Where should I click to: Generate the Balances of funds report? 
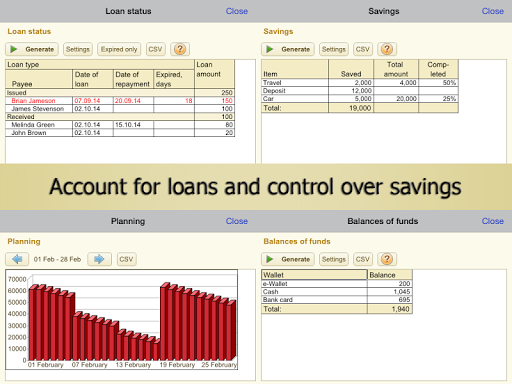click(x=288, y=259)
